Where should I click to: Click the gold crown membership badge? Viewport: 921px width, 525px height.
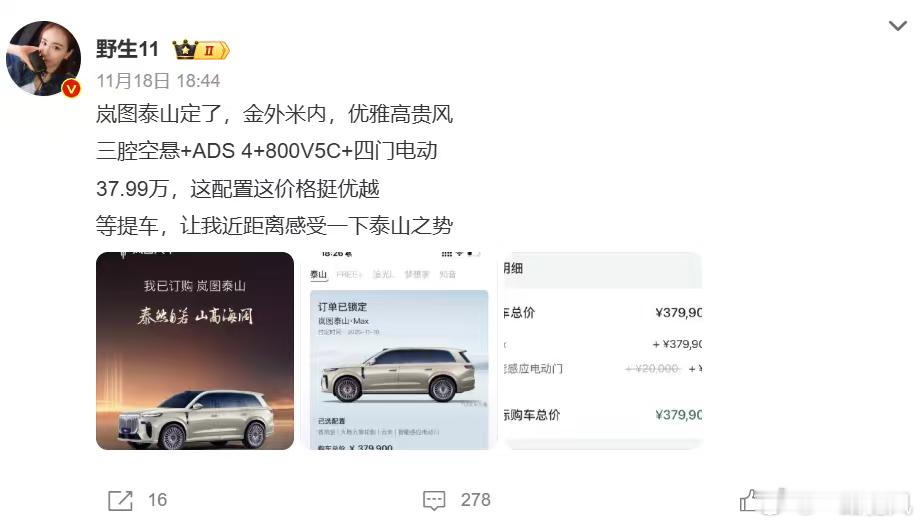click(201, 50)
